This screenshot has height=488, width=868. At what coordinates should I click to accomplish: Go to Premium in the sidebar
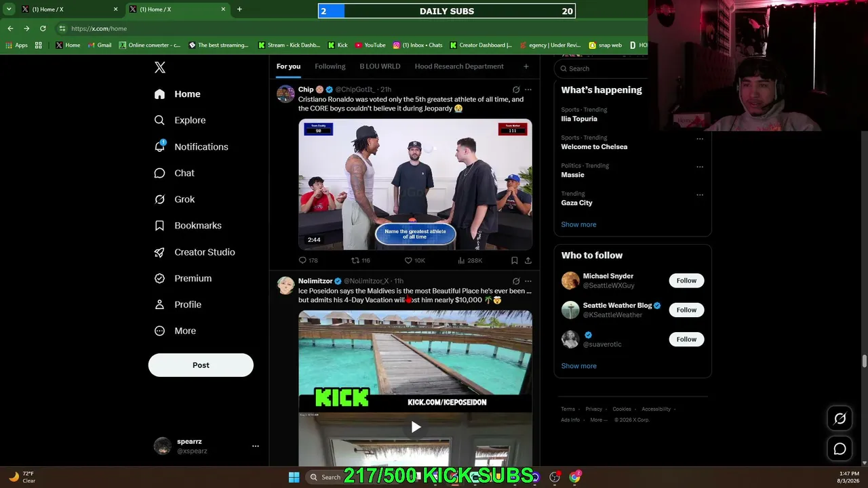coord(182,279)
